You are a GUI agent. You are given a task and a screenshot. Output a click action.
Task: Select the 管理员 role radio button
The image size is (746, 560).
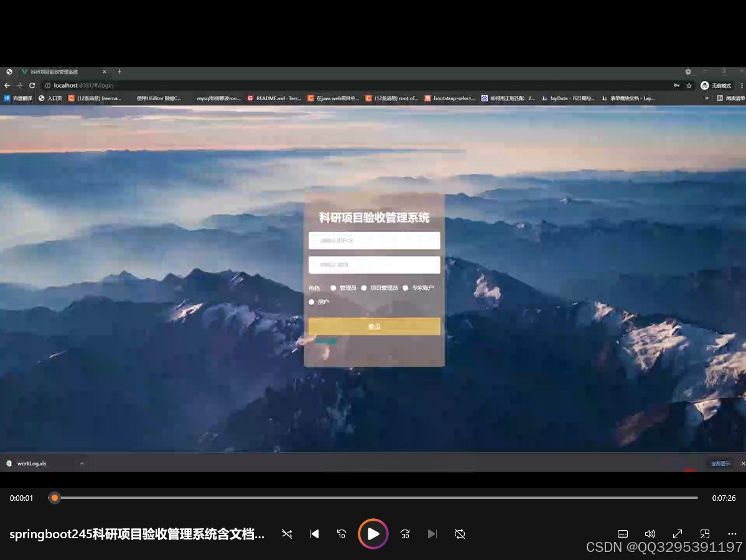tap(333, 288)
